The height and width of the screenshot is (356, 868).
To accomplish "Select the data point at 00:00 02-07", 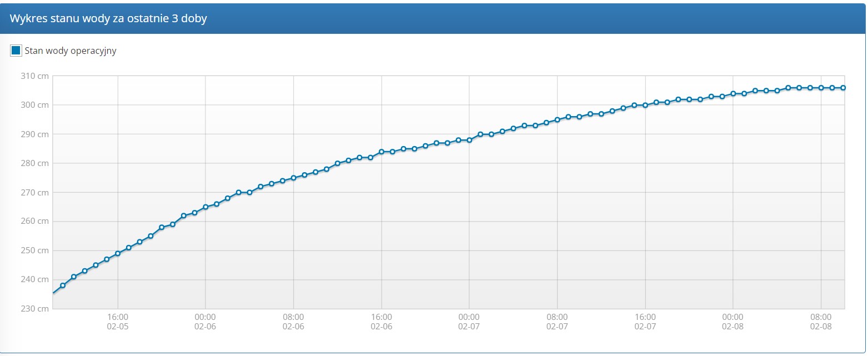I will (469, 140).
